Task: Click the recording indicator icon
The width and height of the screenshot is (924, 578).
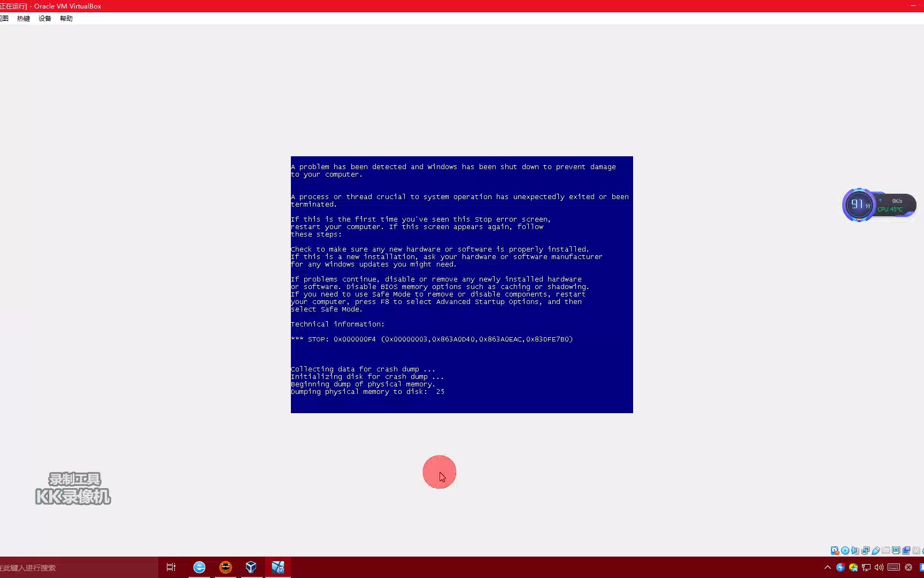Action: 906,550
